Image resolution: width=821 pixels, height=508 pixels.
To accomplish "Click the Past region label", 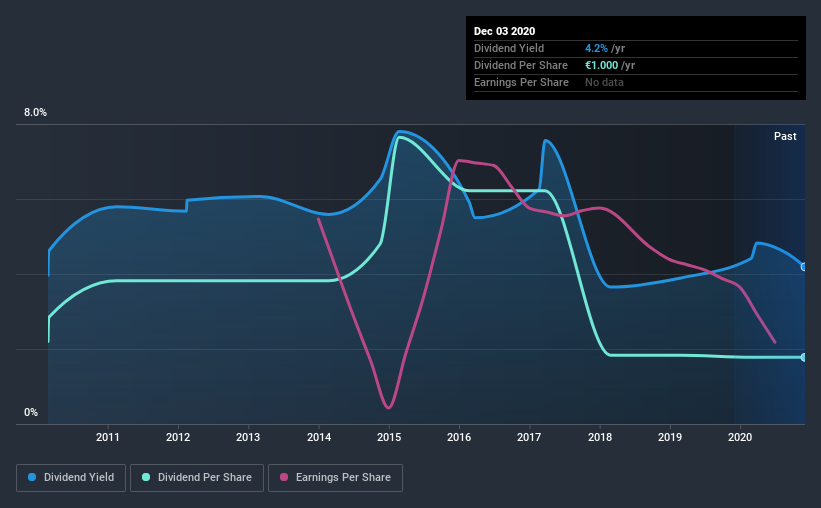I will [x=785, y=136].
